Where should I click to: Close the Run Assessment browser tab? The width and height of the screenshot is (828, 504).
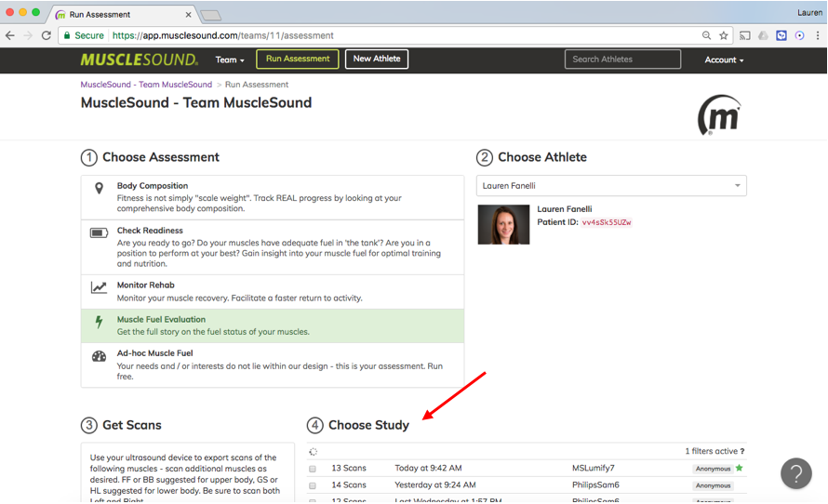(x=189, y=15)
